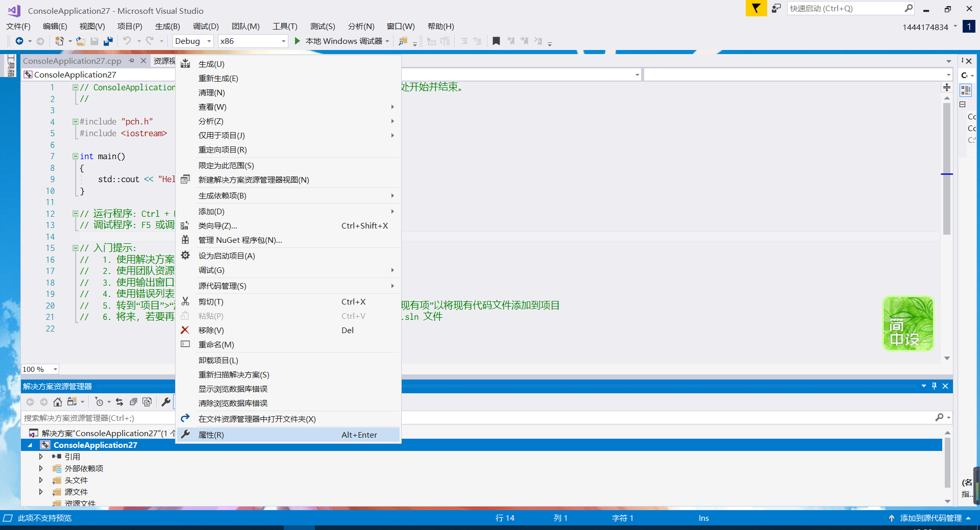The width and height of the screenshot is (980, 530).
Task: Click the Collapse All icon in Solution Explorer
Action: pos(133,402)
